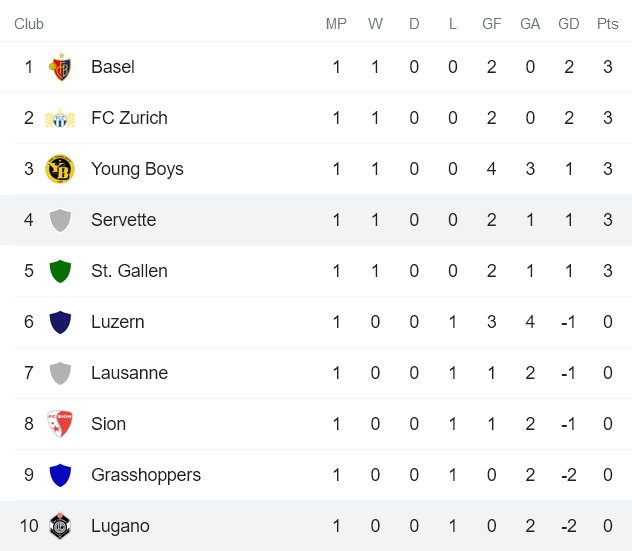Click the Sion red and white crest
The height and width of the screenshot is (551, 632).
click(60, 424)
